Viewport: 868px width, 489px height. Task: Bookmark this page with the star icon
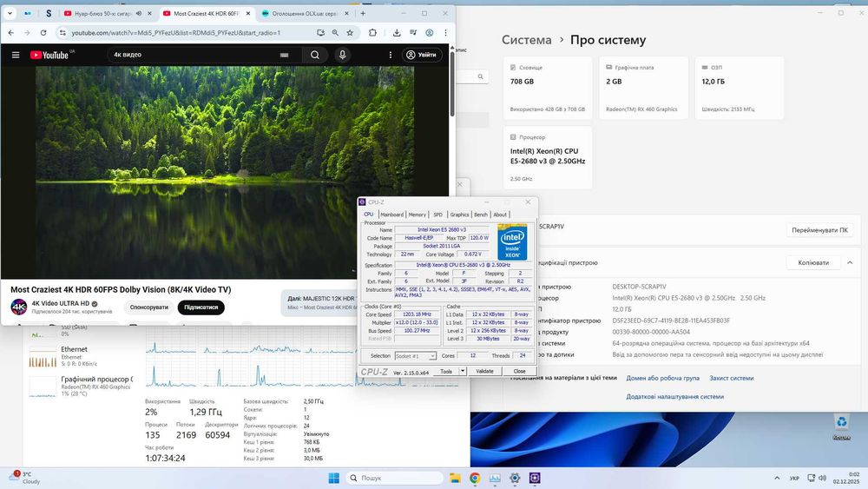click(x=350, y=33)
